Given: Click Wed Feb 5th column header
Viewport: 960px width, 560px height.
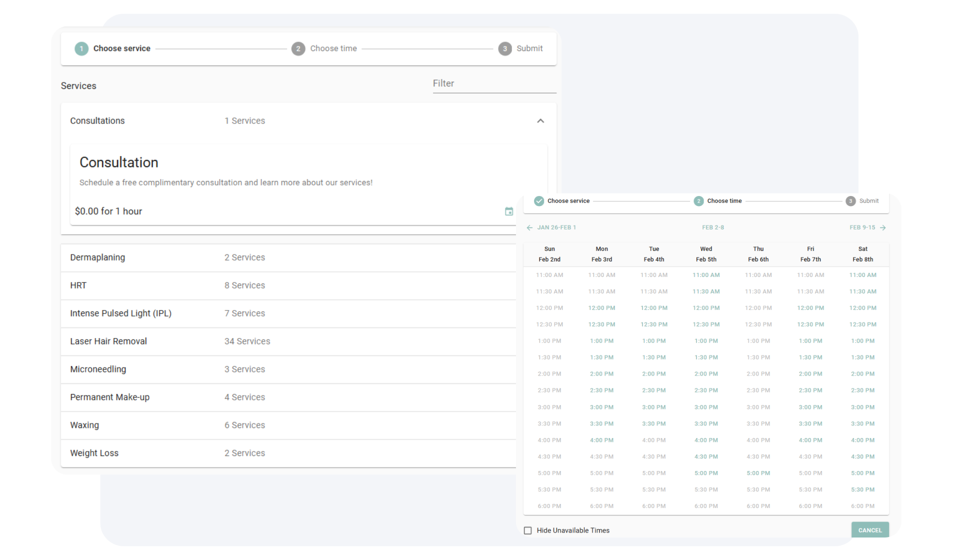Looking at the screenshot, I should click(x=706, y=254).
